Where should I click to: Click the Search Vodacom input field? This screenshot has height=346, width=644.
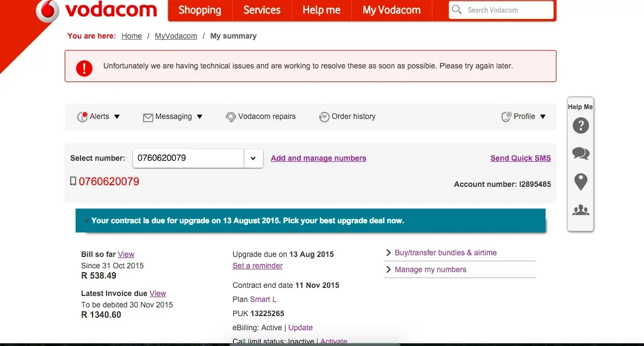[506, 10]
